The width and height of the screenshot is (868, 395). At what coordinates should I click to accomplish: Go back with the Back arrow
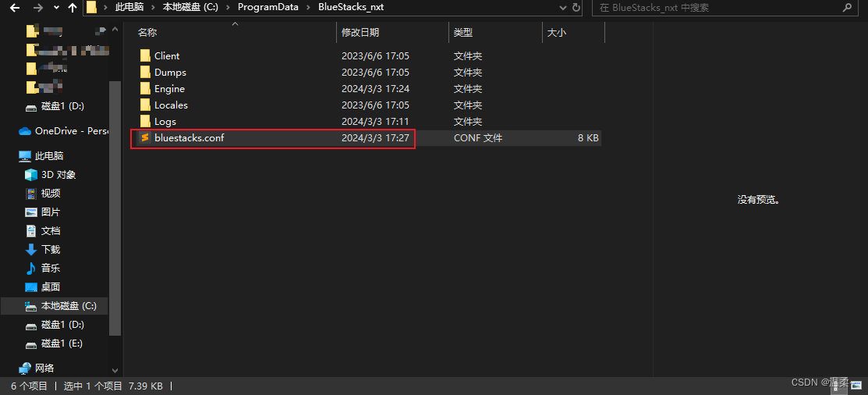pos(15,8)
